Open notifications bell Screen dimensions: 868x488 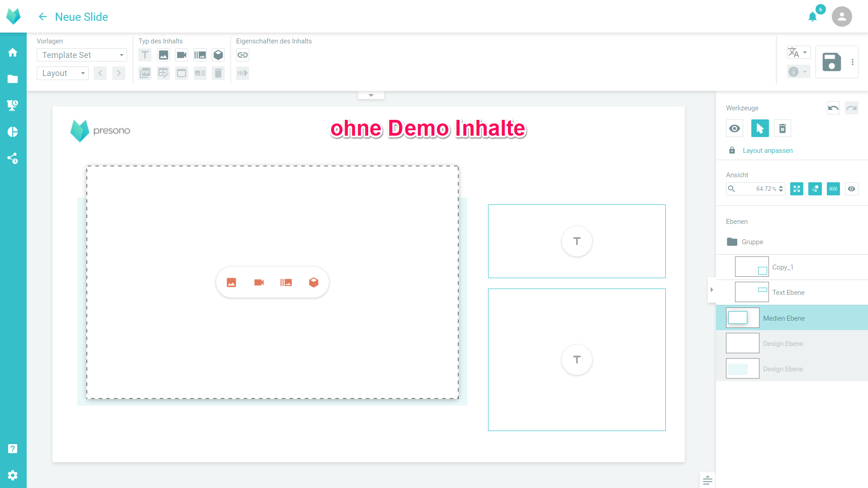pyautogui.click(x=812, y=17)
